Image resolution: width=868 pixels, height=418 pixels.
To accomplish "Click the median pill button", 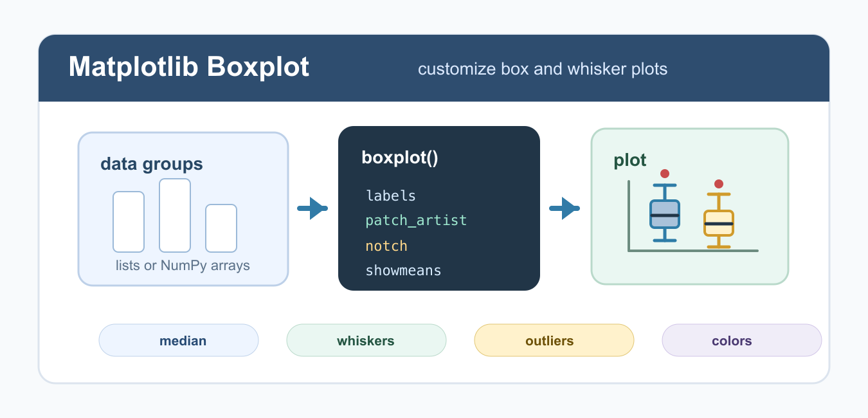I will pos(179,340).
